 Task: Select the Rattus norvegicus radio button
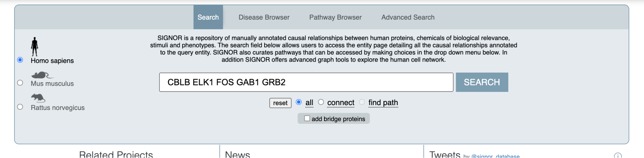tap(20, 107)
